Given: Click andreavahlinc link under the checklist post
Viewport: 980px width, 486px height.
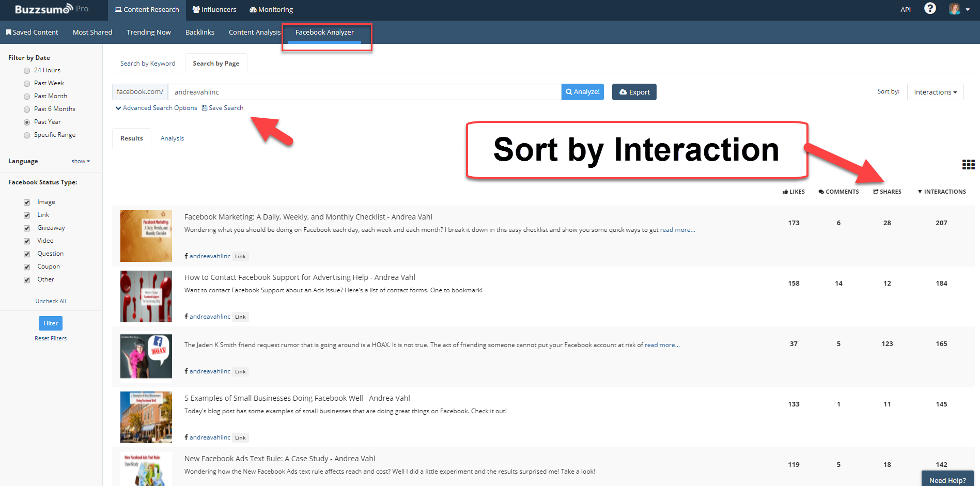Looking at the screenshot, I should 210,256.
